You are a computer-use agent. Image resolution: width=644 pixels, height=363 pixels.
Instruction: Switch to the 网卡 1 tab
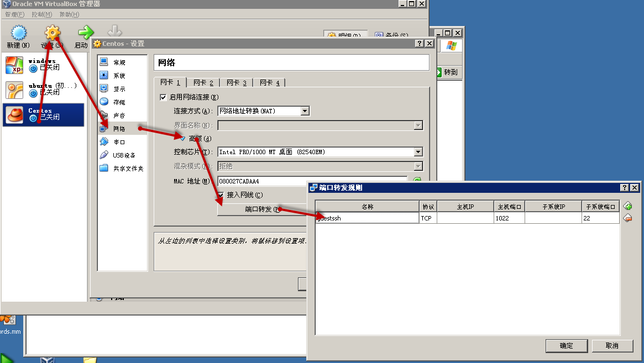tap(170, 82)
